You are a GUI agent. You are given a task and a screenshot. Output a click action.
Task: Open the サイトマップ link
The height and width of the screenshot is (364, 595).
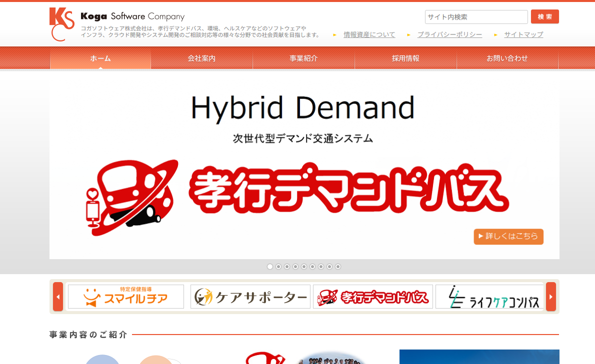(523, 34)
